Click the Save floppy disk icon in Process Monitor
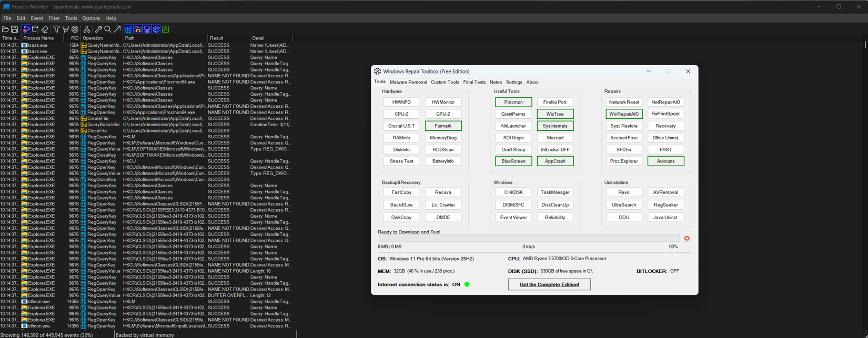 tap(15, 29)
